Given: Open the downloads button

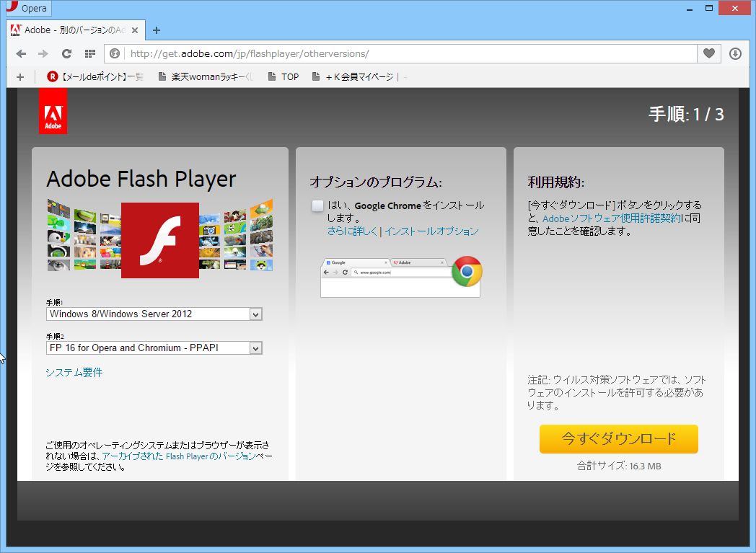Looking at the screenshot, I should (735, 53).
